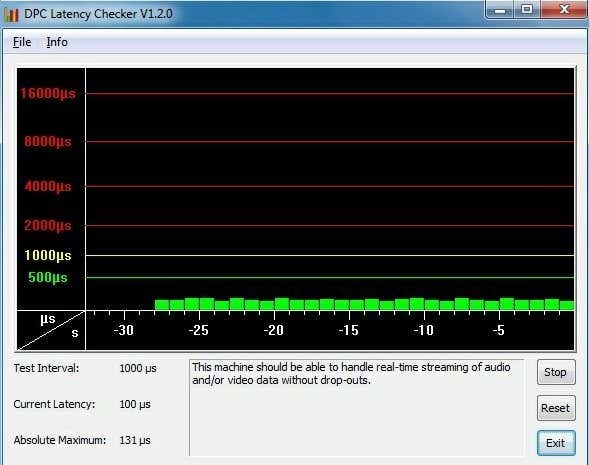
Task: Stop the latency measurement
Action: [x=556, y=372]
